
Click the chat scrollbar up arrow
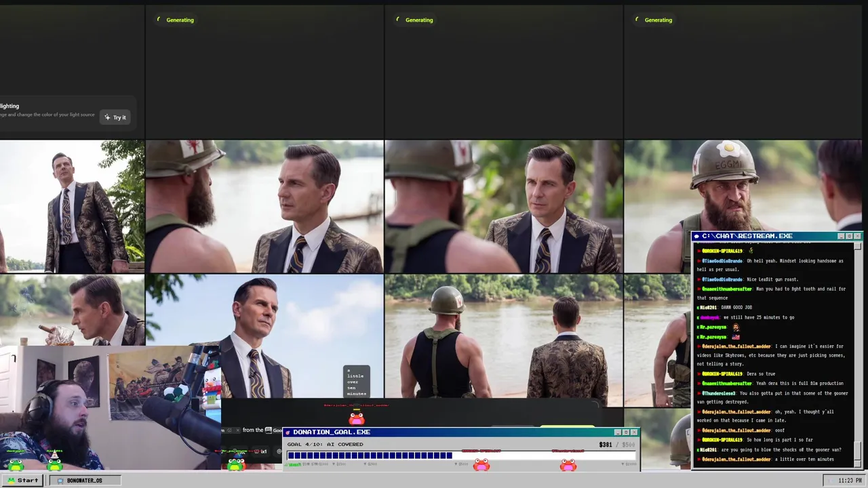point(858,246)
